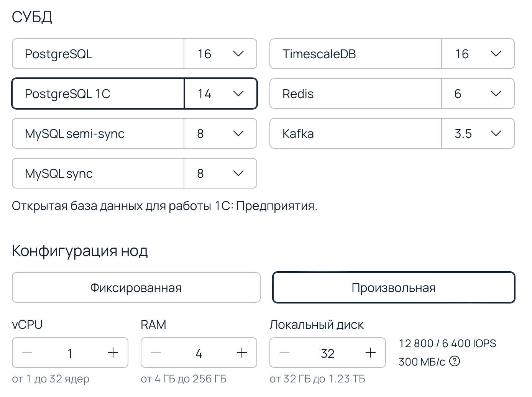Increase Локальный диск size with plus
This screenshot has height=397, width=532.
coord(371,353)
